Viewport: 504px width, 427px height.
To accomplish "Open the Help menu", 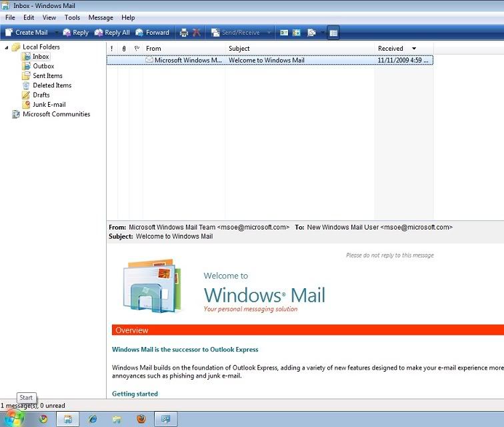I will (128, 18).
